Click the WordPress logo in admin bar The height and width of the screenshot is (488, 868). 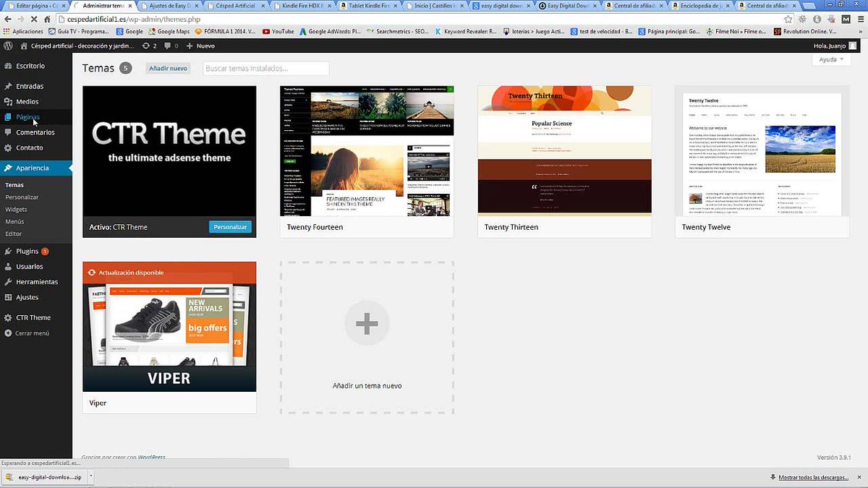pos(8,46)
